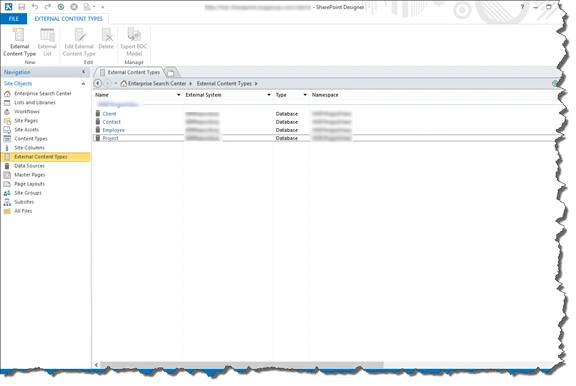Click the Delete ribbon button
The height and width of the screenshot is (386, 576).
click(106, 39)
